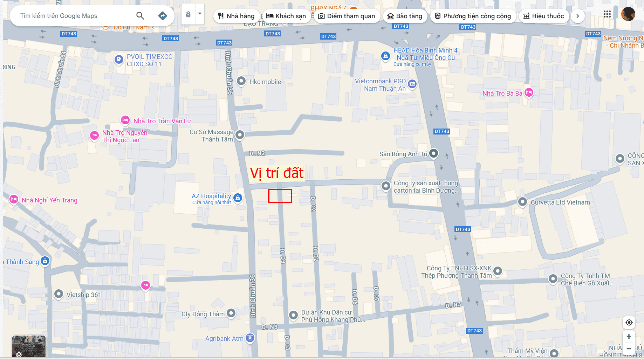This screenshot has height=359, width=644.
Task: Select the Khách sạn category chip
Action: coord(286,16)
